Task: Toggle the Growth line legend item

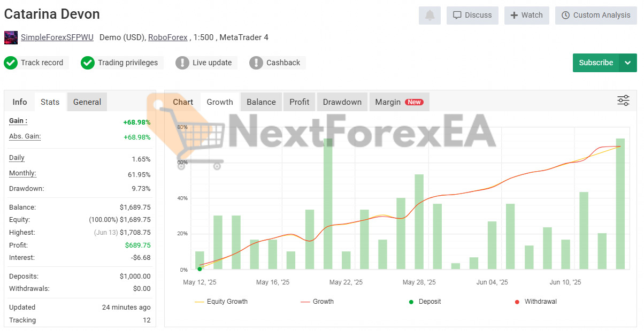Action: pyautogui.click(x=317, y=301)
